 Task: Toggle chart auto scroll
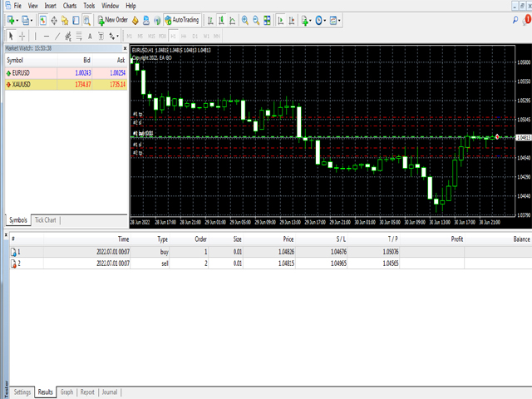pyautogui.click(x=281, y=20)
